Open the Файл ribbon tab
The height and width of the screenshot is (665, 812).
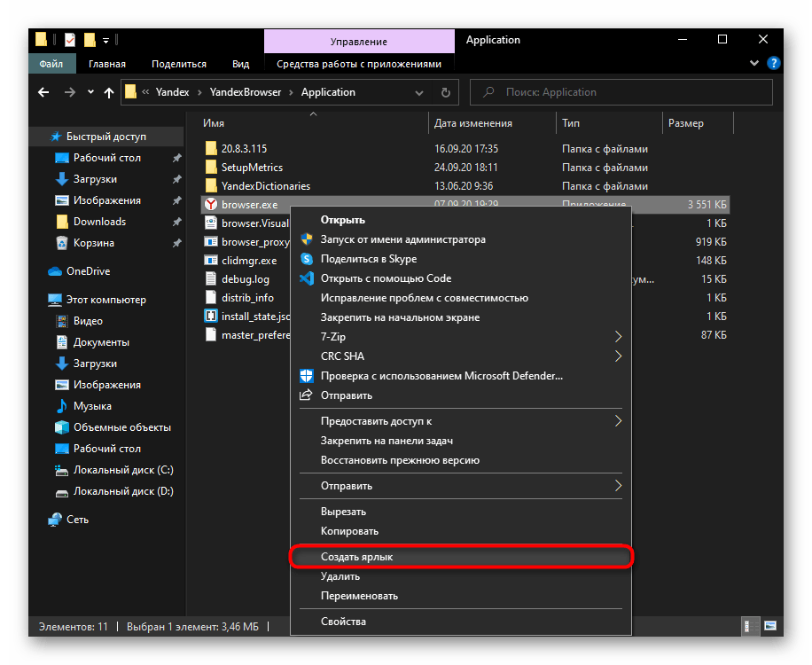51,64
